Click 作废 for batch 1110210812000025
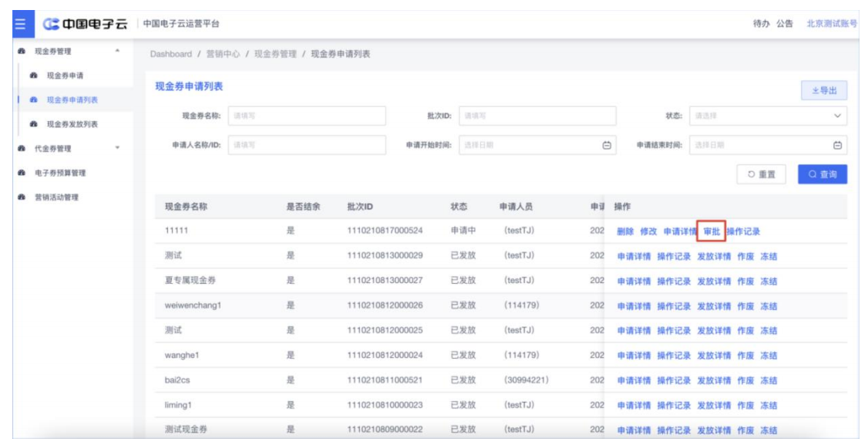Image resolution: width=868 pixels, height=445 pixels. click(x=745, y=331)
